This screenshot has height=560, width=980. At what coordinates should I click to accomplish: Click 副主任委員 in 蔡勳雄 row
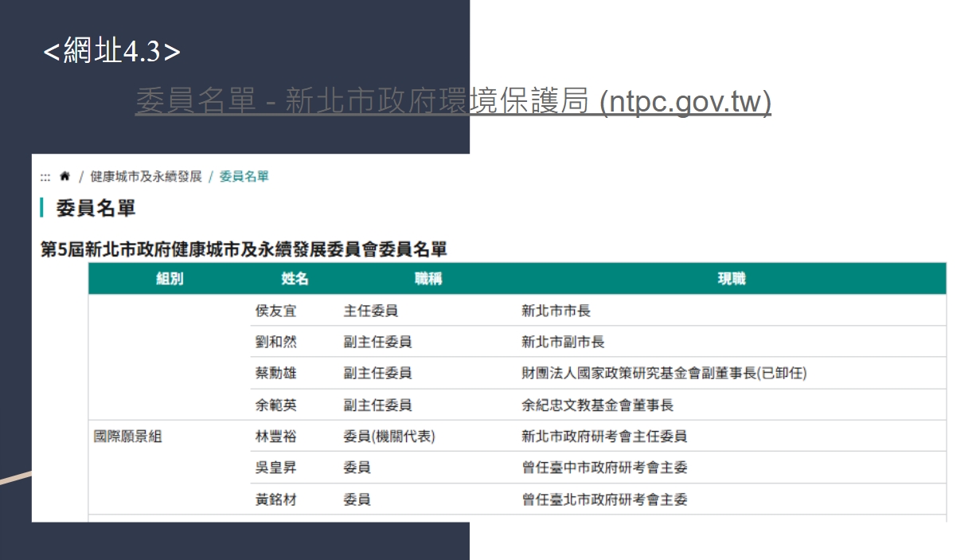[377, 373]
